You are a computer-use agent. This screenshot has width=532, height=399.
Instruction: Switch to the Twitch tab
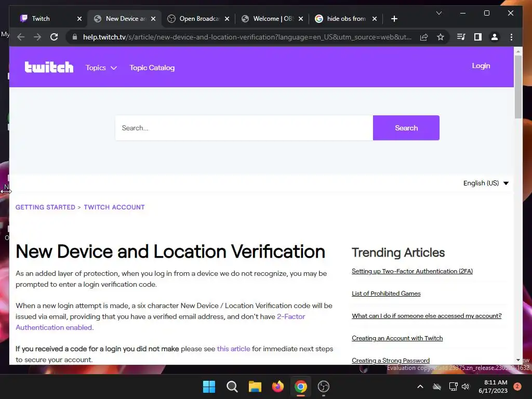pos(47,19)
